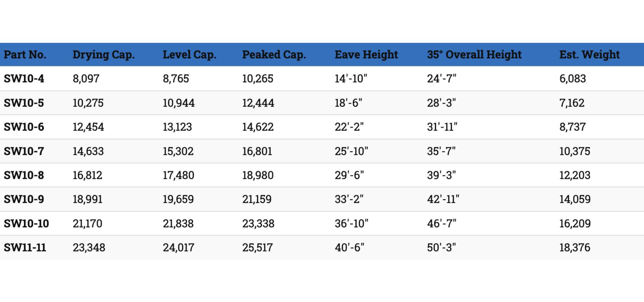Image resolution: width=644 pixels, height=302 pixels.
Task: Click part number SW10-6
Action: 24,127
